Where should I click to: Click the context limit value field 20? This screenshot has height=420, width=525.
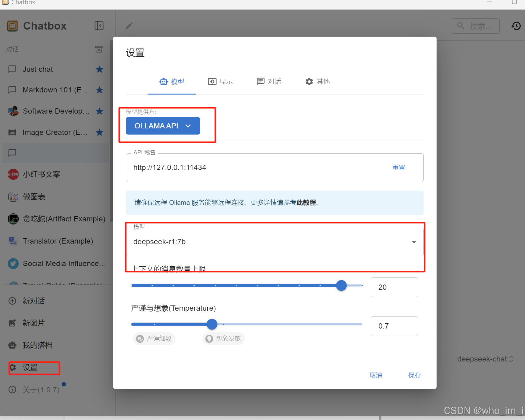pyautogui.click(x=394, y=287)
